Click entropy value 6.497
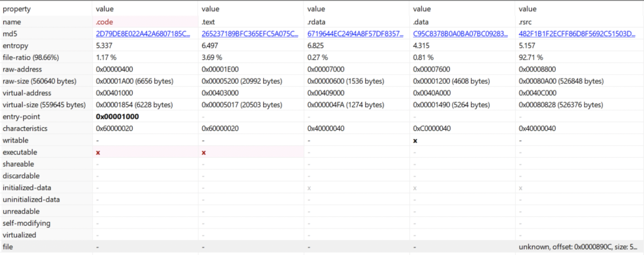644x255 pixels. (210, 45)
